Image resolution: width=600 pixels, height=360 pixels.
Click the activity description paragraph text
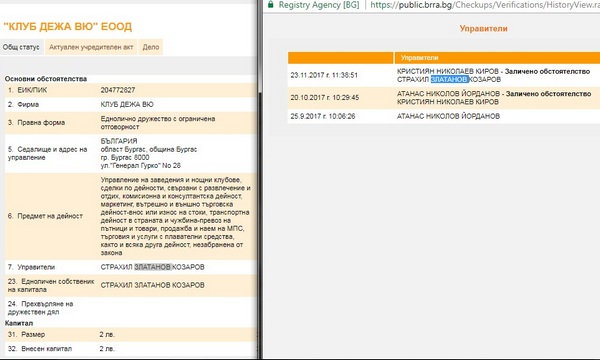click(x=176, y=216)
